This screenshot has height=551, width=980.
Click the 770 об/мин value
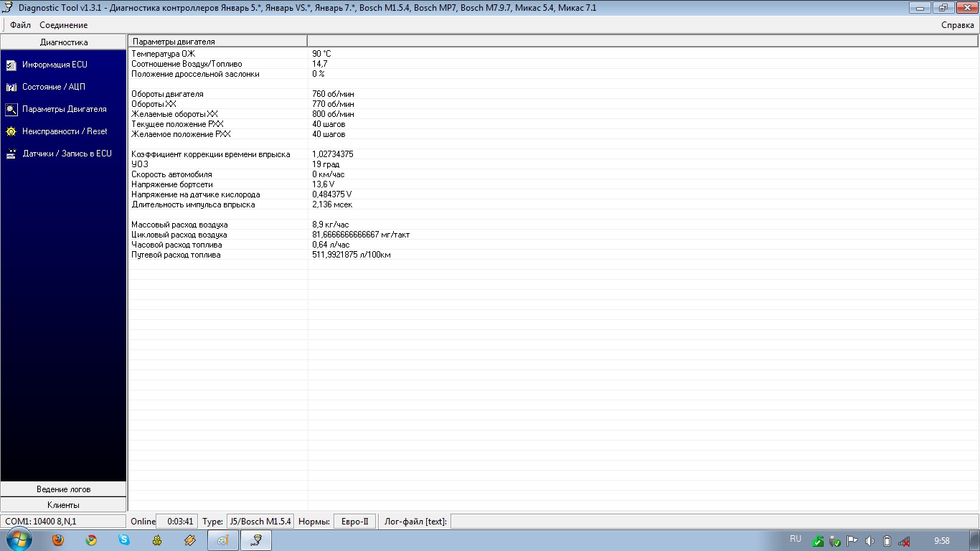[x=333, y=104]
